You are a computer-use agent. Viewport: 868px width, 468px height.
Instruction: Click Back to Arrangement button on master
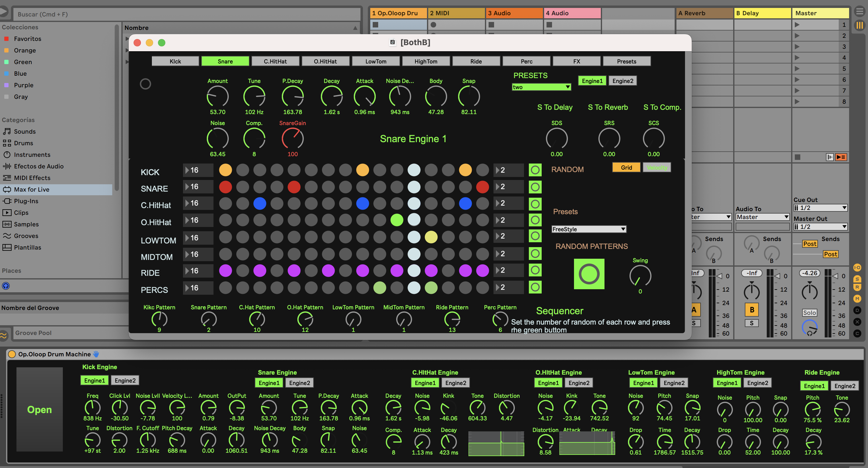coord(841,157)
